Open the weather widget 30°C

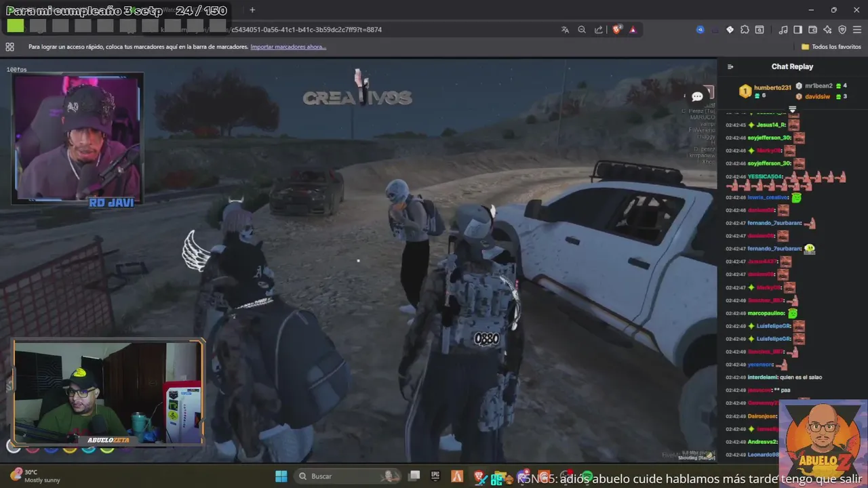point(34,476)
